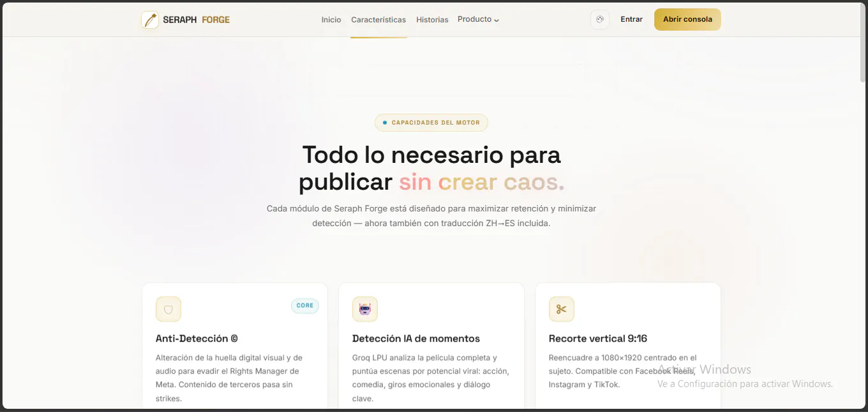Expand the Producto dropdown menu
This screenshot has width=868, height=412.
tap(478, 19)
